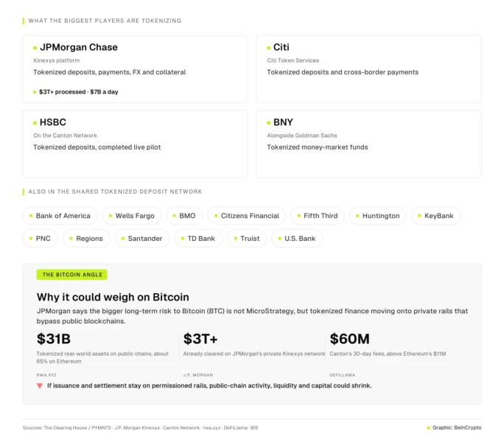Select the PNC pill
Image resolution: width=504 pixels, height=442 pixels.
(41, 239)
